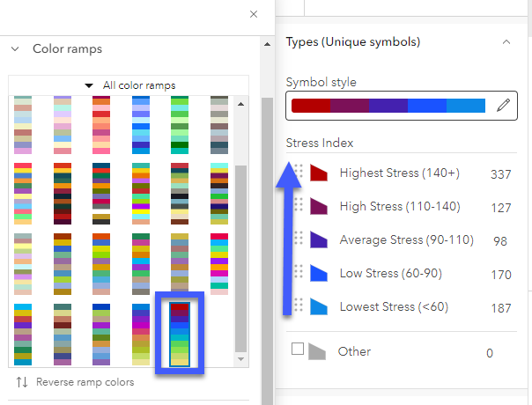The image size is (532, 405).
Task: Click the pencil edit icon for symbol style
Action: tap(503, 106)
